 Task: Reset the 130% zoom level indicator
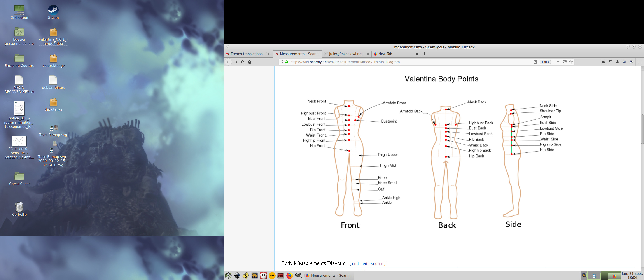[x=546, y=62]
